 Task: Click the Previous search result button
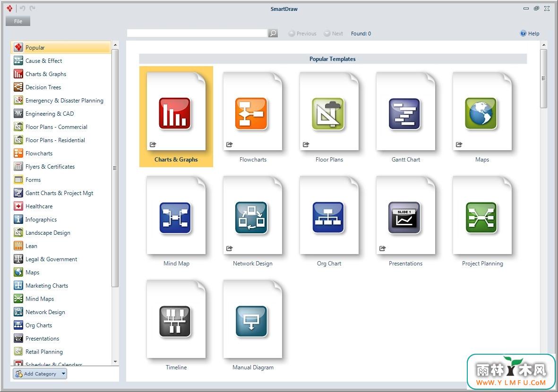click(302, 34)
